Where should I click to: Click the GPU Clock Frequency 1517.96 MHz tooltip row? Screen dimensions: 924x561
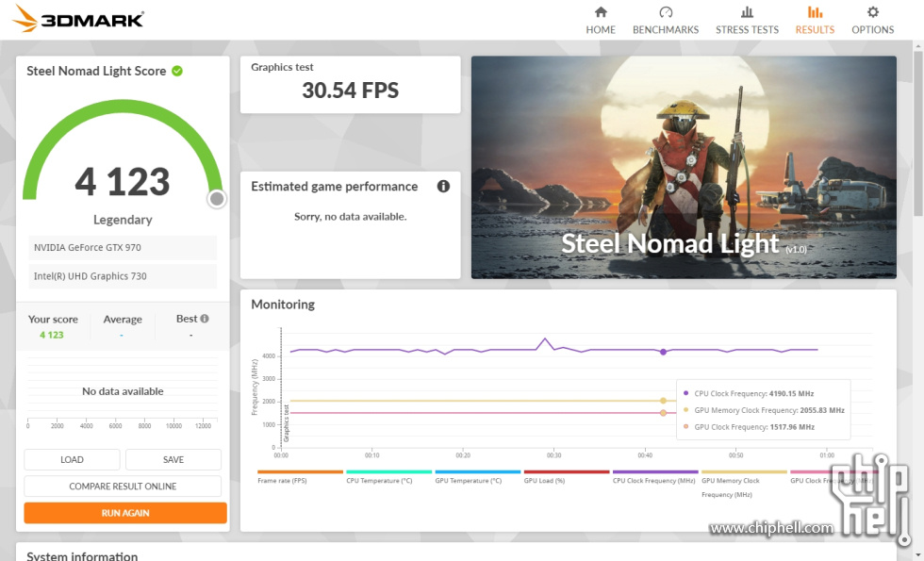point(749,426)
